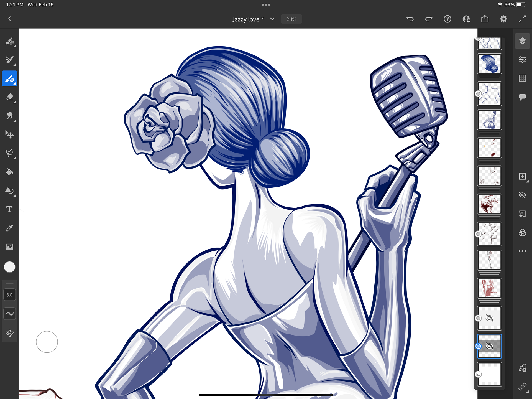Select the Lasso selection tool
This screenshot has width=532, height=399.
pyautogui.click(x=9, y=153)
